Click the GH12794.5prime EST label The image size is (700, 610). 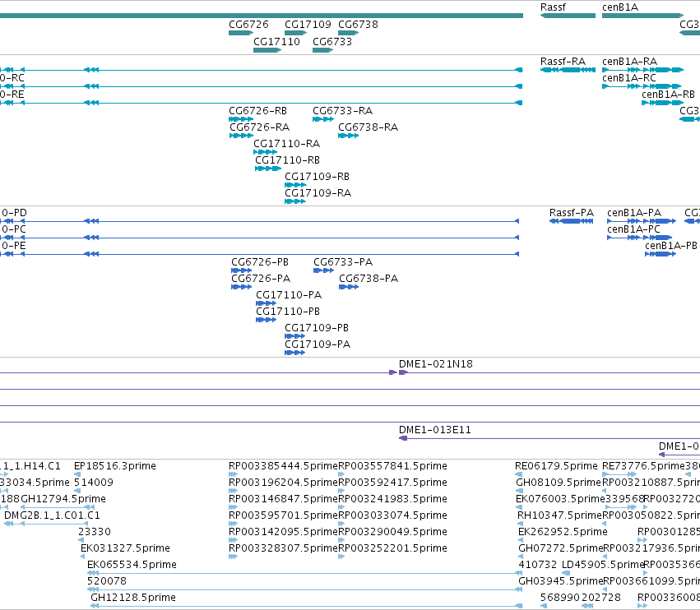click(x=63, y=499)
